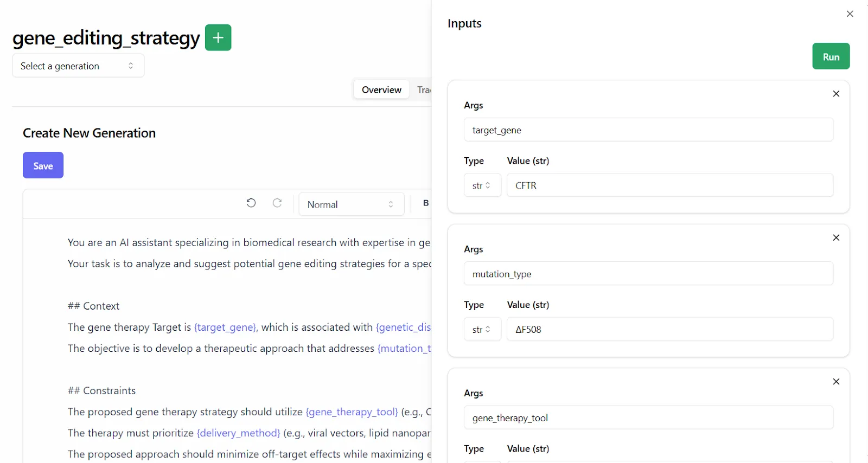
Task: Remove the target_gene argument card
Action: click(836, 94)
